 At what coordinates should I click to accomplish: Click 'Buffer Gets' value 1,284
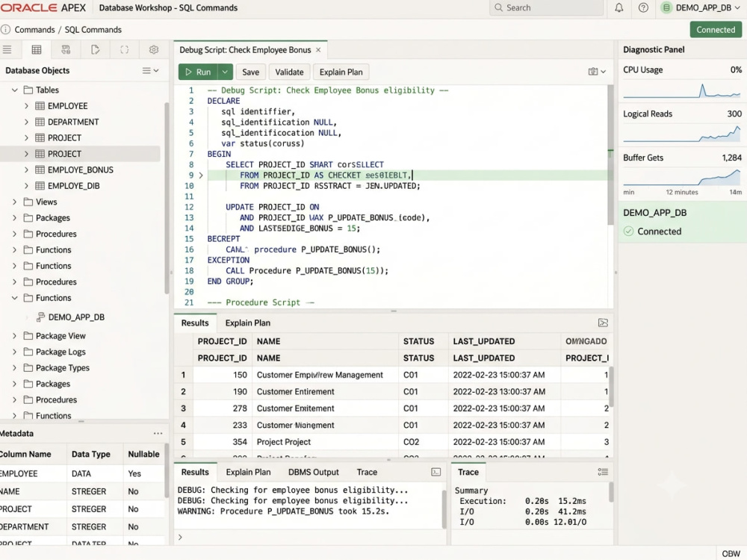coord(732,158)
